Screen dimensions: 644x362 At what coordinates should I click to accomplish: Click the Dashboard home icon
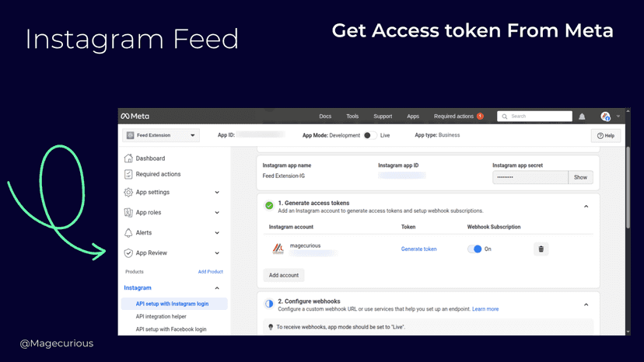point(128,158)
